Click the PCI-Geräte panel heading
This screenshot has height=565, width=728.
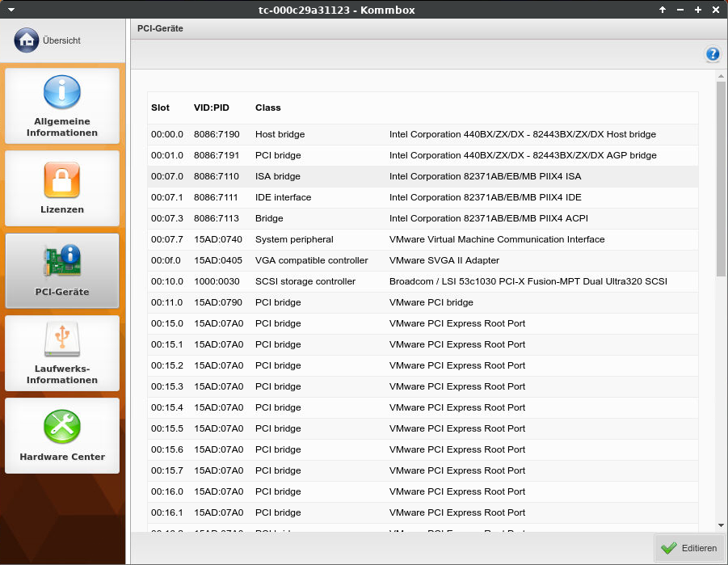click(x=160, y=28)
